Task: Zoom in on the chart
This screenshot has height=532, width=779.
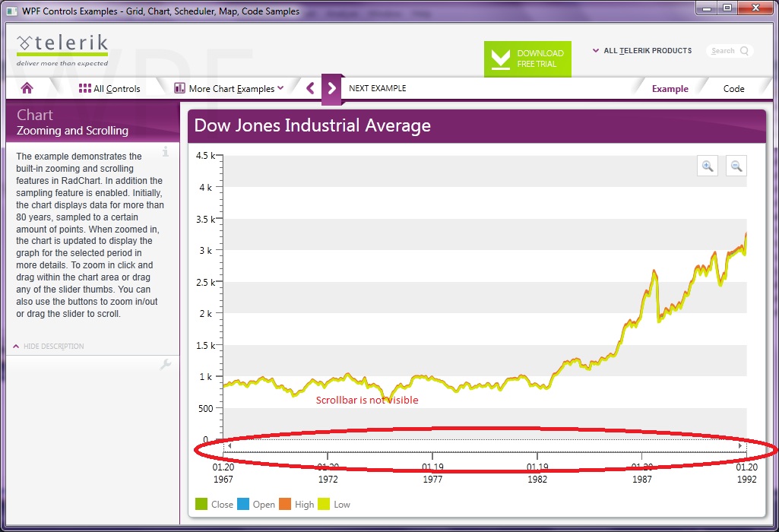Action: [708, 166]
